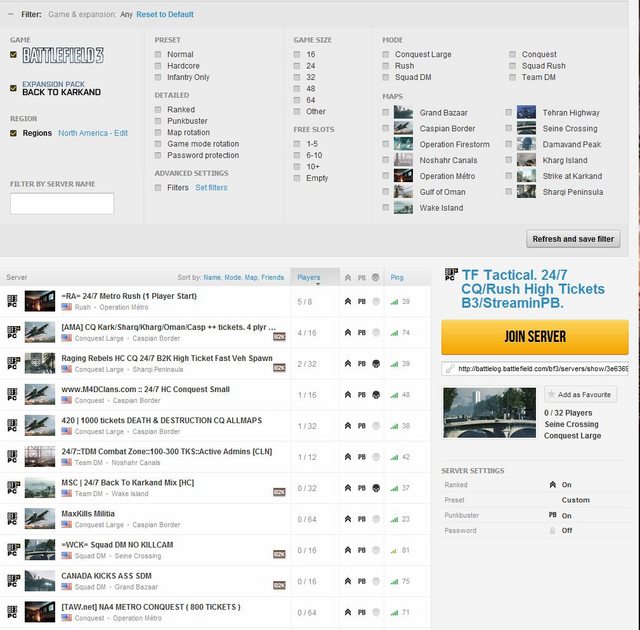This screenshot has height=630, width=640.
Task: Enable the Hardcore preset checkbox
Action: click(158, 66)
